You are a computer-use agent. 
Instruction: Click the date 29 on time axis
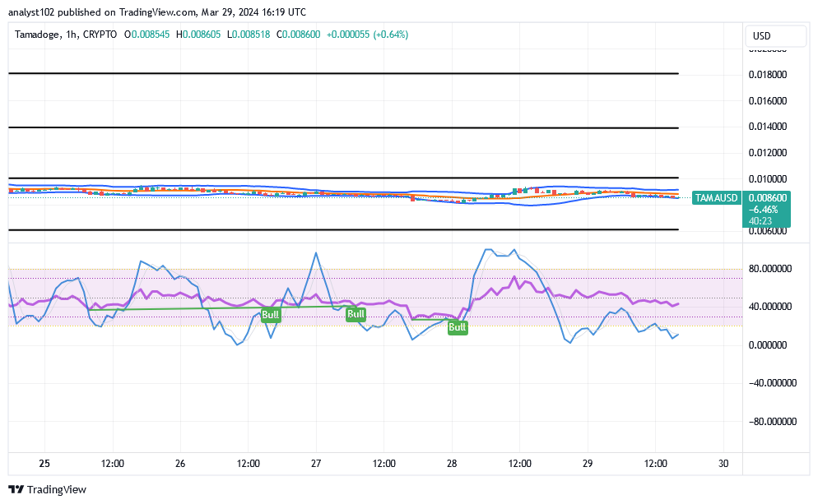point(588,464)
